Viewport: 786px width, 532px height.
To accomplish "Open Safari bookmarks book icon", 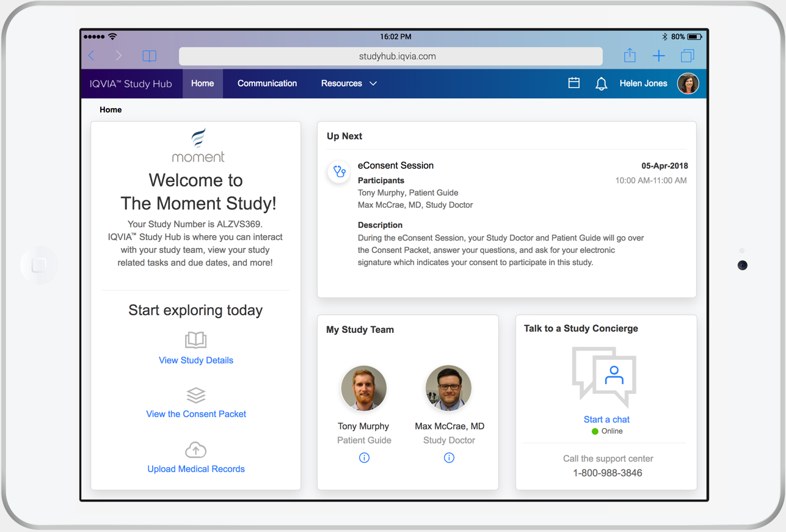I will 149,56.
